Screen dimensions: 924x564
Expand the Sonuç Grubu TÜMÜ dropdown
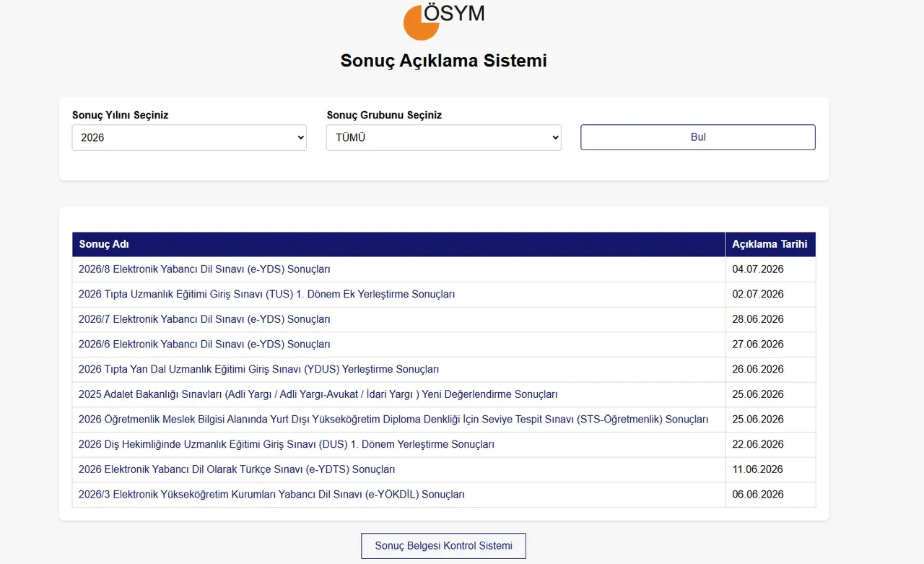(443, 137)
